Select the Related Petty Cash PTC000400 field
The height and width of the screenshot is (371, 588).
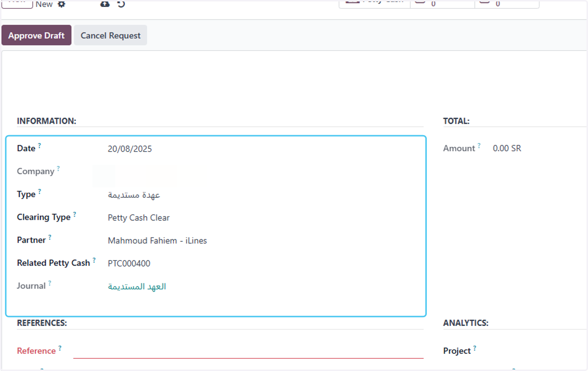129,264
